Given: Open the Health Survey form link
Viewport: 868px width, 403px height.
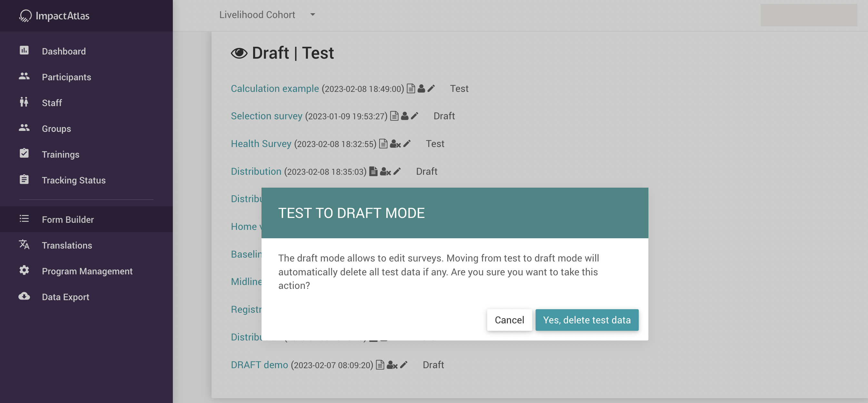Looking at the screenshot, I should pos(261,144).
